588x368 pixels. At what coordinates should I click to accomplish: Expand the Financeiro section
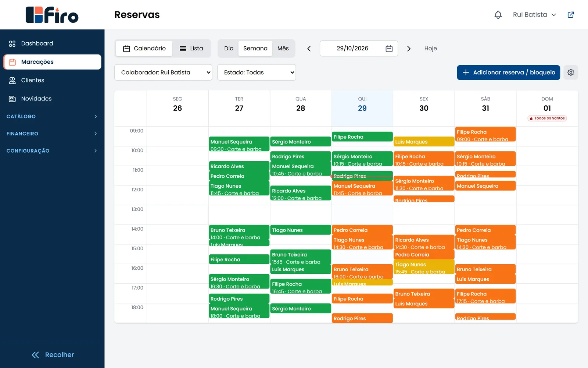tap(52, 134)
